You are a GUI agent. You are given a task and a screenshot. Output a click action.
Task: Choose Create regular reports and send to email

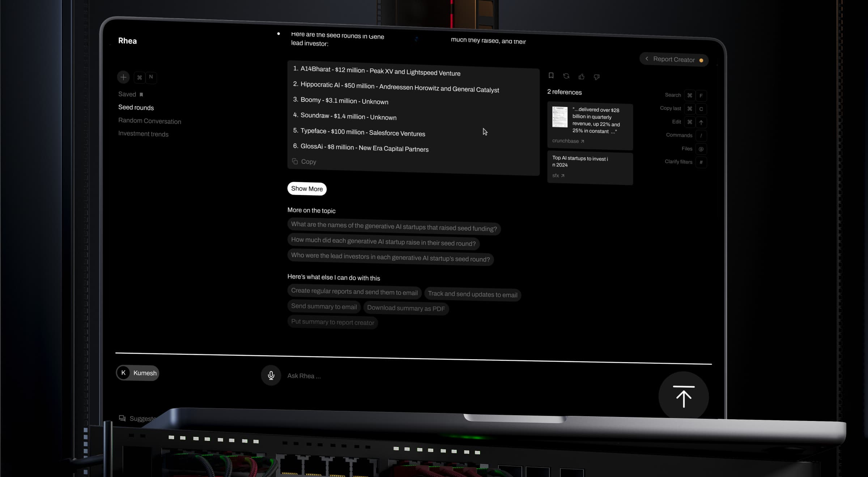click(354, 292)
